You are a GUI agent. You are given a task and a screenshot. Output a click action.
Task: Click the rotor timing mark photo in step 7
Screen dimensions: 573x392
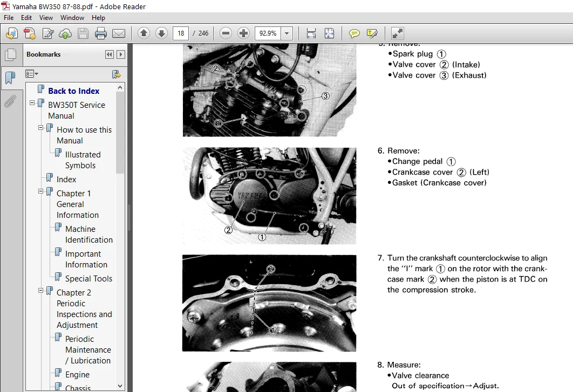tap(269, 303)
